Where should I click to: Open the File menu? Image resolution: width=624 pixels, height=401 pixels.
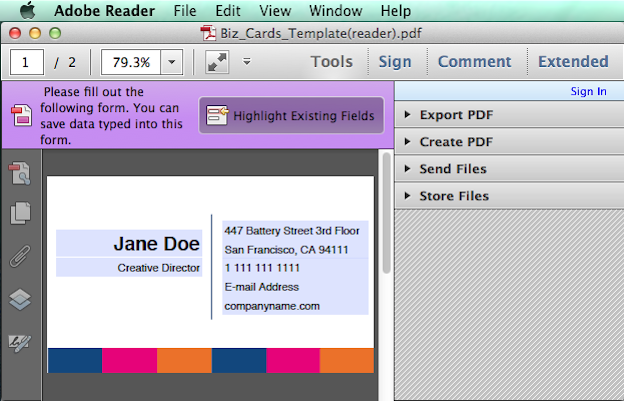[x=184, y=11]
